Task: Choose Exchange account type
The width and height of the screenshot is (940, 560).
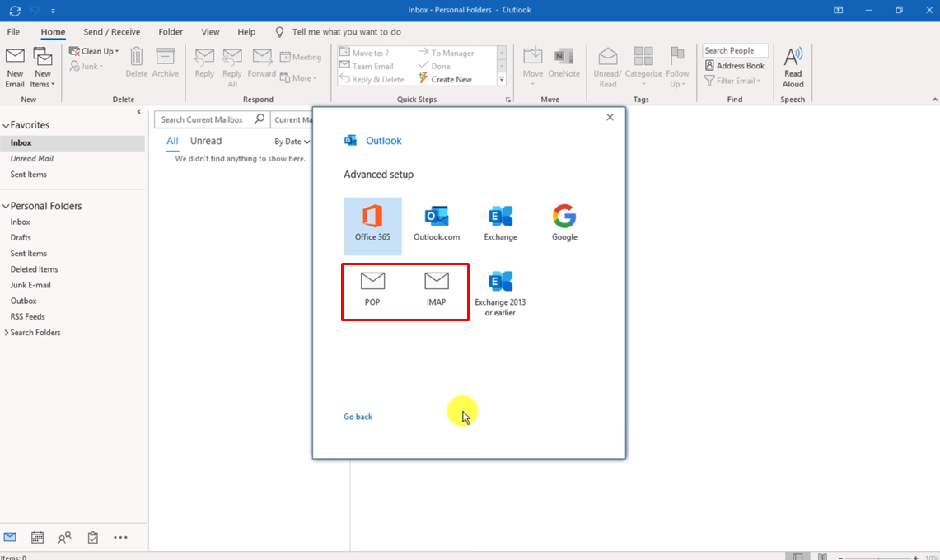Action: pos(501,223)
